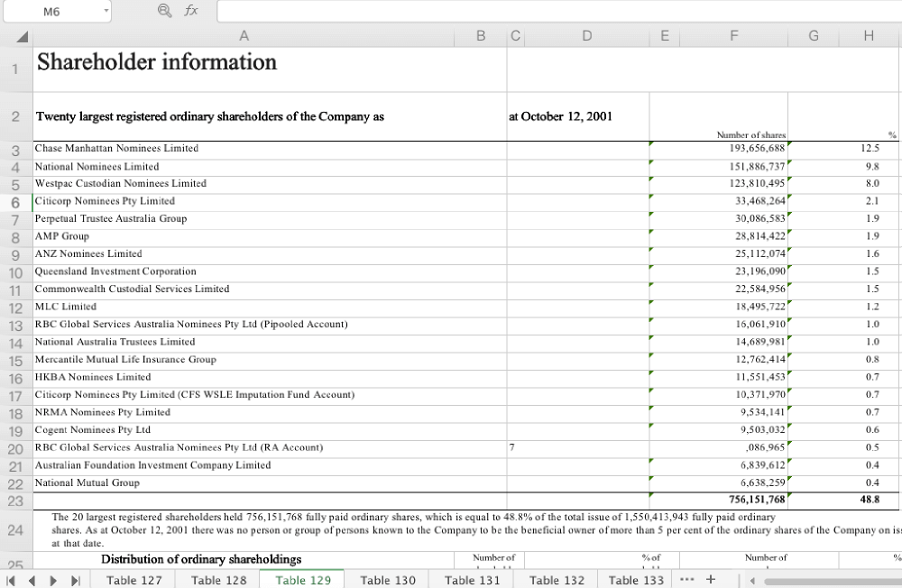Viewport: 902px width, 588px height.
Task: Open the Table 132 sheet tab
Action: 557,580
